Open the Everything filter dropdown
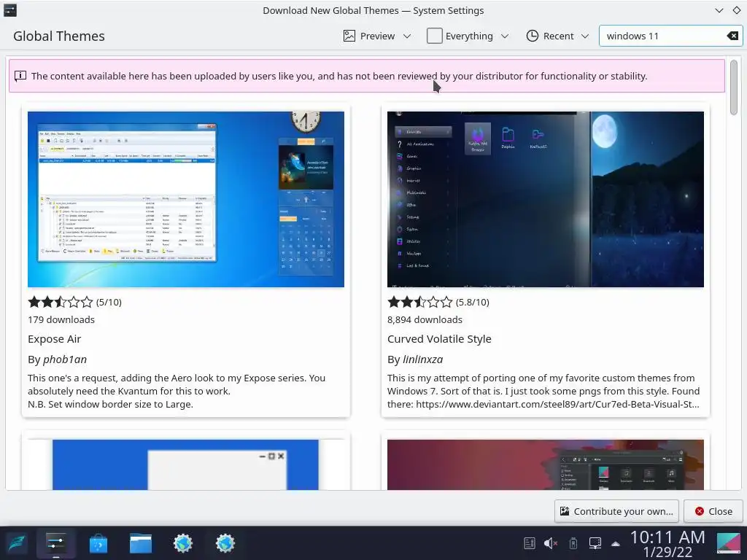 pos(468,36)
